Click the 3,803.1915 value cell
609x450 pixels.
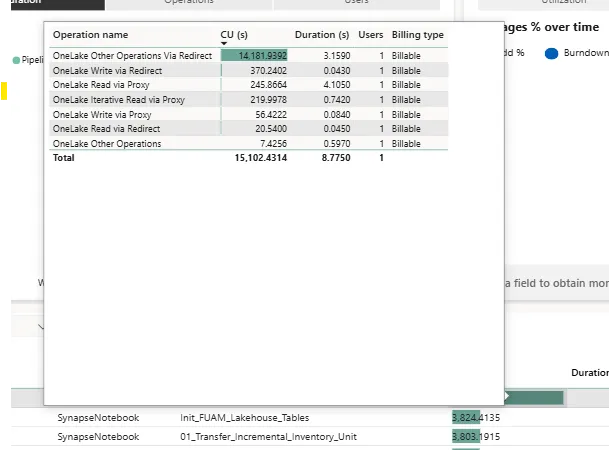pos(476,437)
